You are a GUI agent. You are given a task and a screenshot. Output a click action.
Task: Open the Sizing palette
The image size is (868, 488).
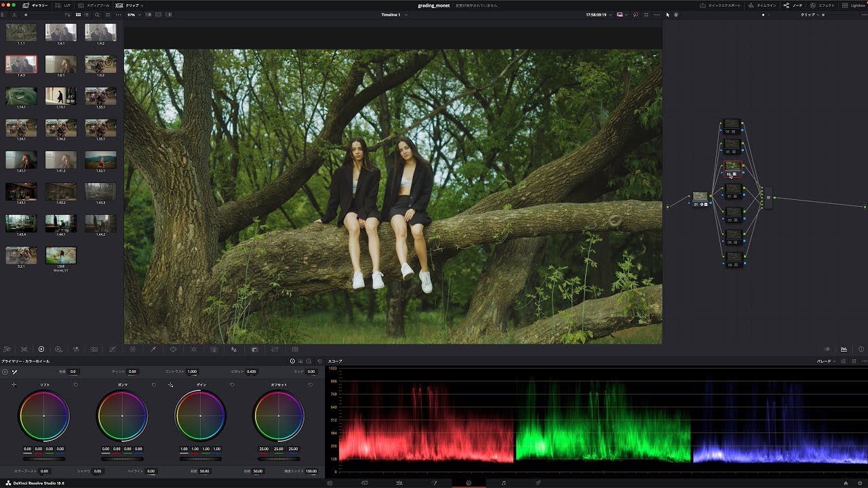(x=275, y=349)
